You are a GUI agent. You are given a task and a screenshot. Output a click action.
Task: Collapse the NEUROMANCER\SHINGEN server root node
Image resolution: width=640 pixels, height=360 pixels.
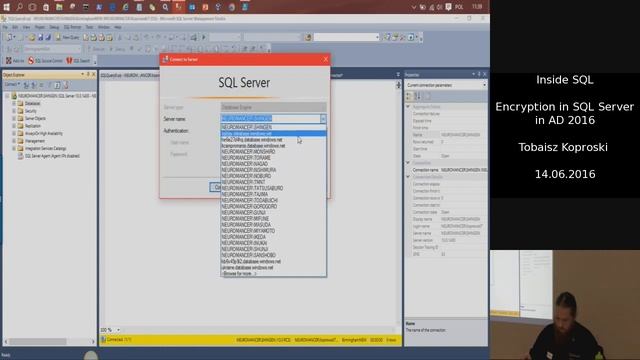point(7,96)
